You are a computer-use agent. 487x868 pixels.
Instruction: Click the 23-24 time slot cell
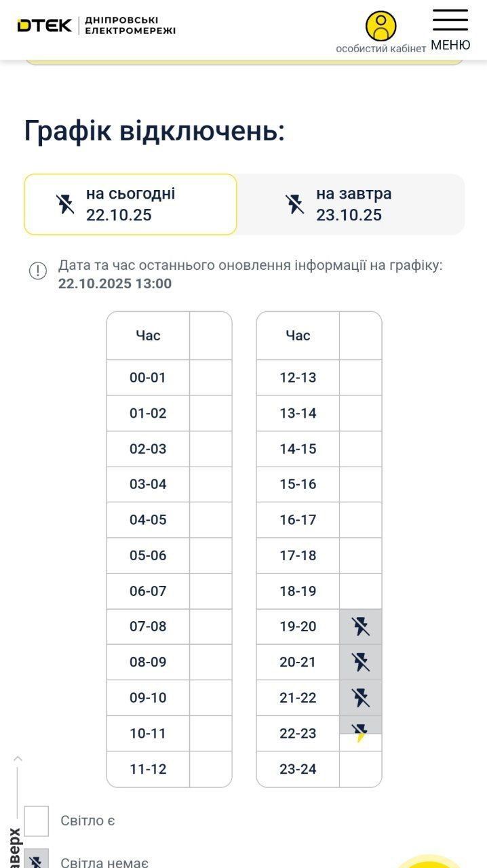[298, 769]
